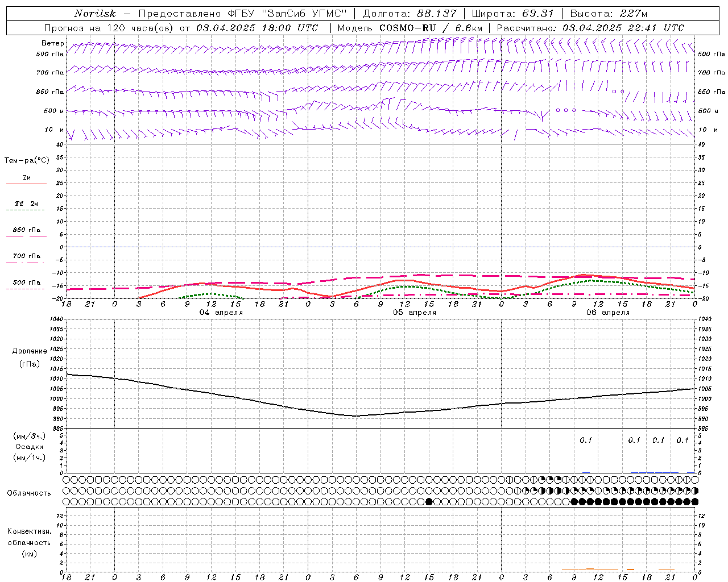Image resolution: width=728 pixels, height=582 pixels.
Task: Click the "04 апреля" date label
Action: 221,313
